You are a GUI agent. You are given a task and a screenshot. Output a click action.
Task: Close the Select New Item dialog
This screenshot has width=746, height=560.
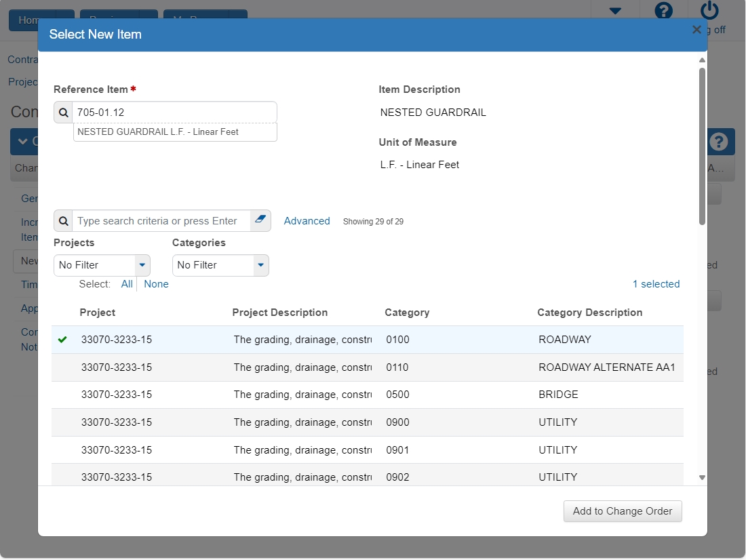click(x=696, y=30)
